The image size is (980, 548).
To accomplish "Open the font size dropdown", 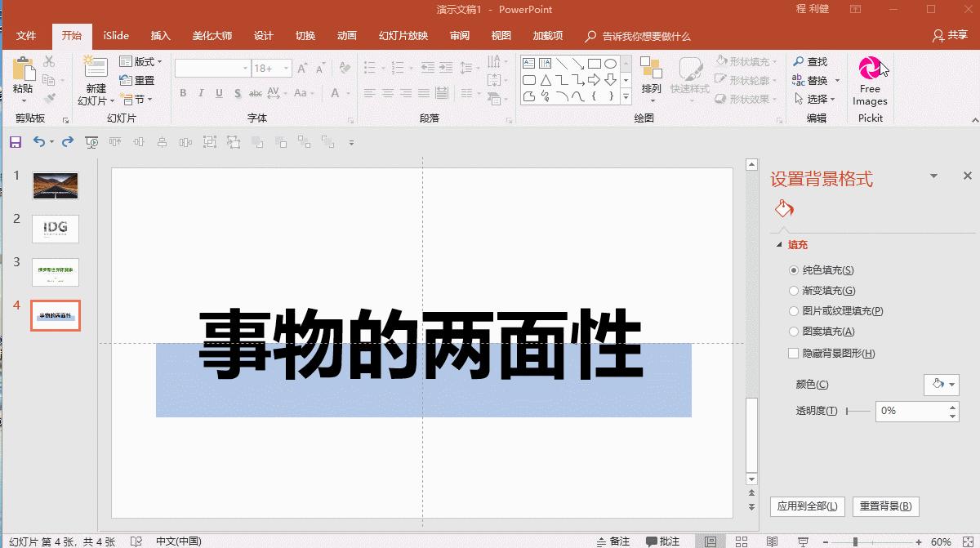I will (x=286, y=68).
